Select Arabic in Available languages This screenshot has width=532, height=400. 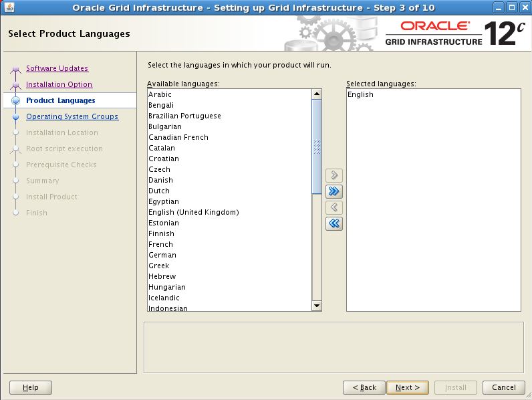pos(229,94)
